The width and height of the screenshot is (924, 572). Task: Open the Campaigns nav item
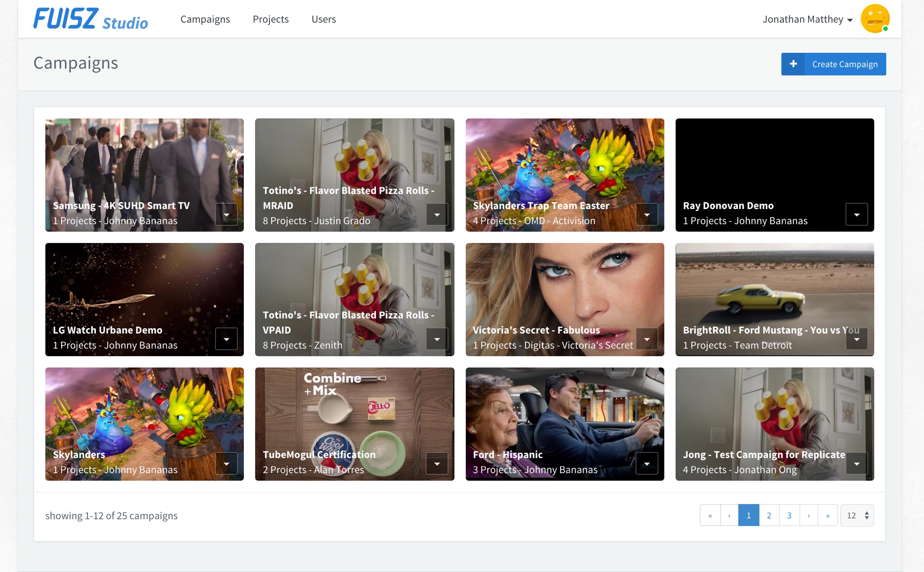coord(205,19)
